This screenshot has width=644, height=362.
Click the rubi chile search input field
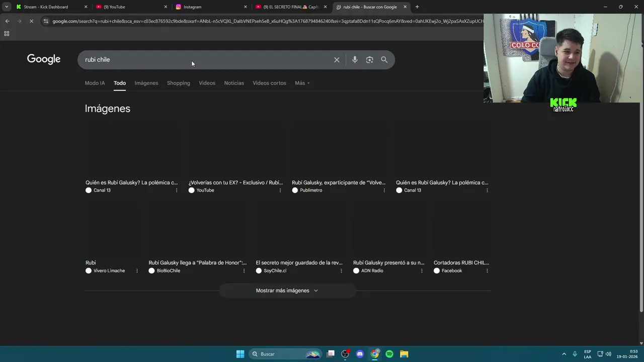coord(206,60)
